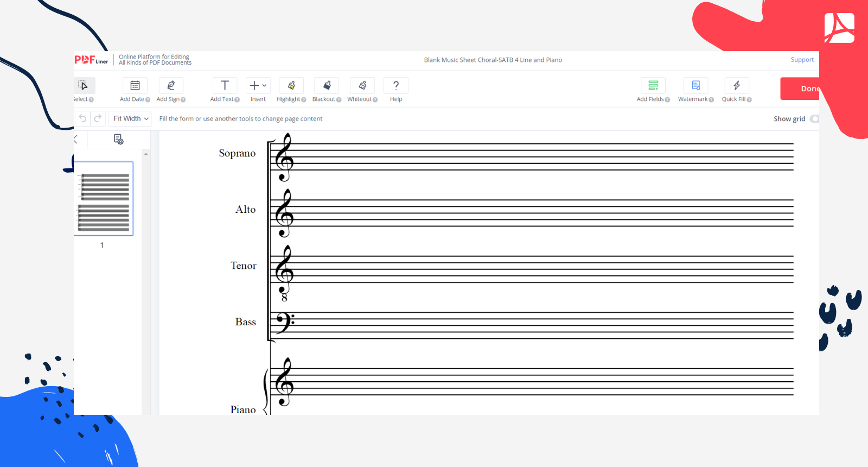Expand the Fit Width zoom dropdown
Screen dimensions: 868x467
tap(131, 118)
